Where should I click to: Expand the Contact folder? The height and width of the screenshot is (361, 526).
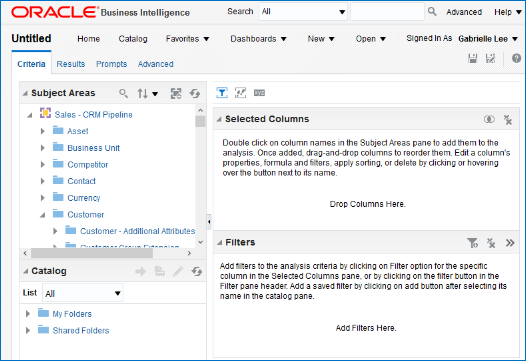pyautogui.click(x=43, y=181)
